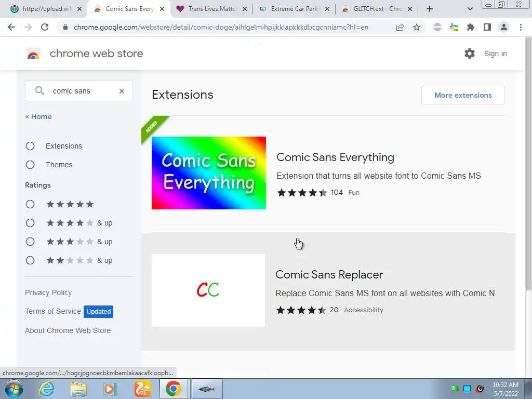Image resolution: width=532 pixels, height=399 pixels.
Task: Click the Comic Sans Everything rainbow thumbnail
Action: point(209,173)
